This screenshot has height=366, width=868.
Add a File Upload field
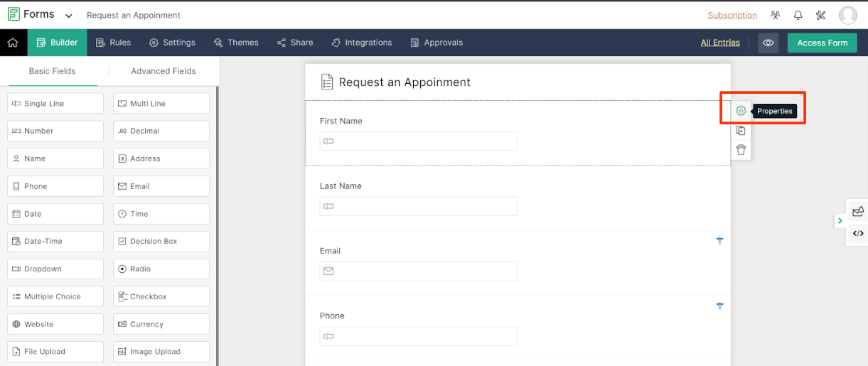55,351
